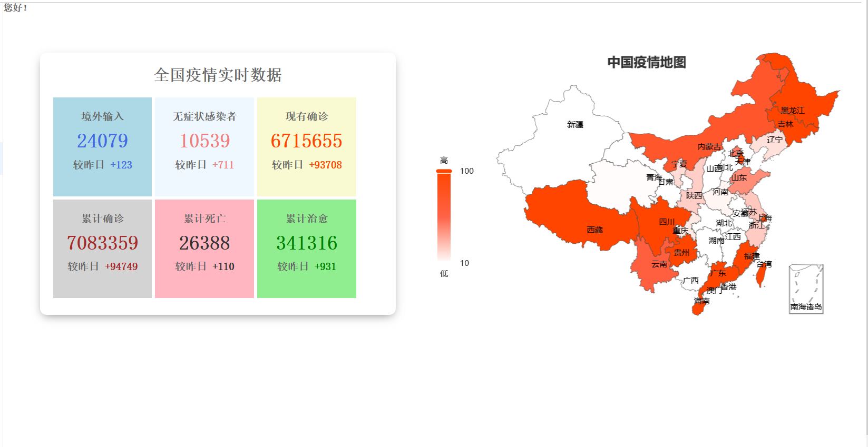
Task: Click the 您好! greeting text
Action: (15, 8)
